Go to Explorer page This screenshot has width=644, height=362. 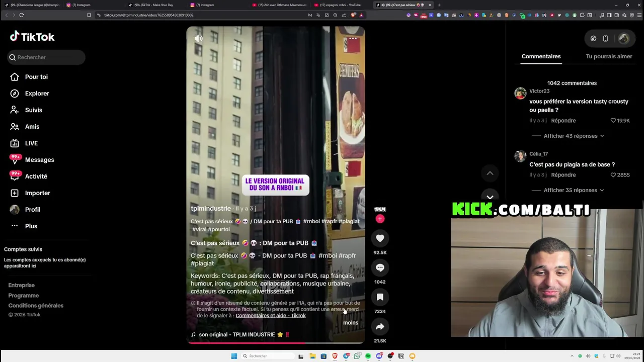[x=30, y=94]
